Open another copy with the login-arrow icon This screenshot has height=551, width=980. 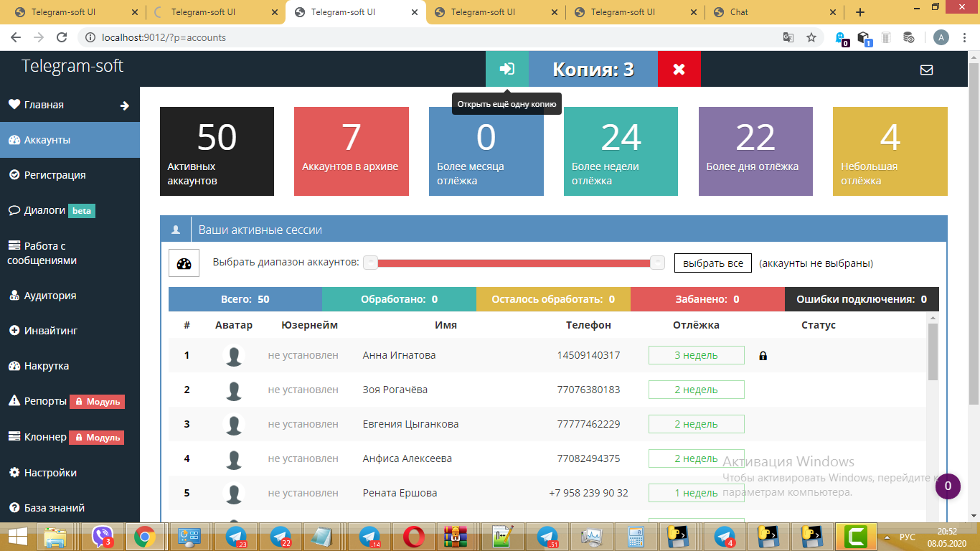click(x=507, y=69)
